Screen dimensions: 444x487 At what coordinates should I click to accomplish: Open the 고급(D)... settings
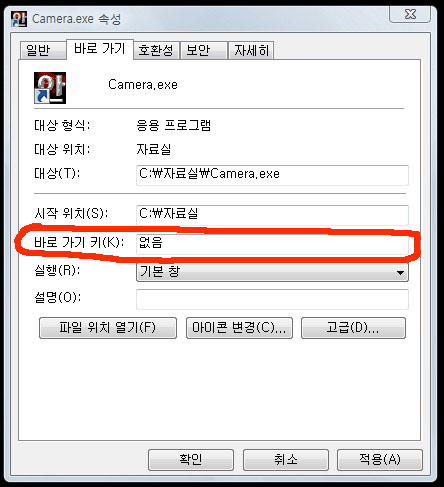353,328
